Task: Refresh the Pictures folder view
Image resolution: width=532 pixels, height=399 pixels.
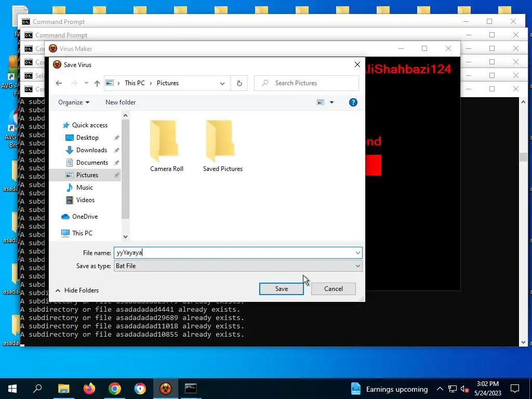Action: click(x=239, y=83)
